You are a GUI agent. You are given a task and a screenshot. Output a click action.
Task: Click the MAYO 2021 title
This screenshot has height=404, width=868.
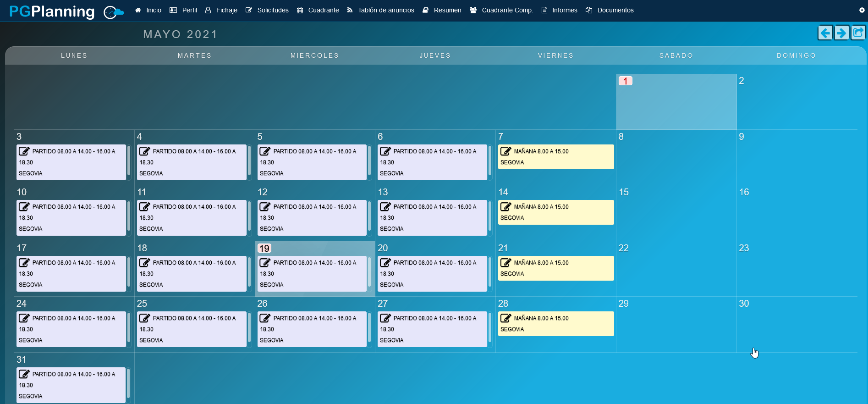click(x=181, y=34)
